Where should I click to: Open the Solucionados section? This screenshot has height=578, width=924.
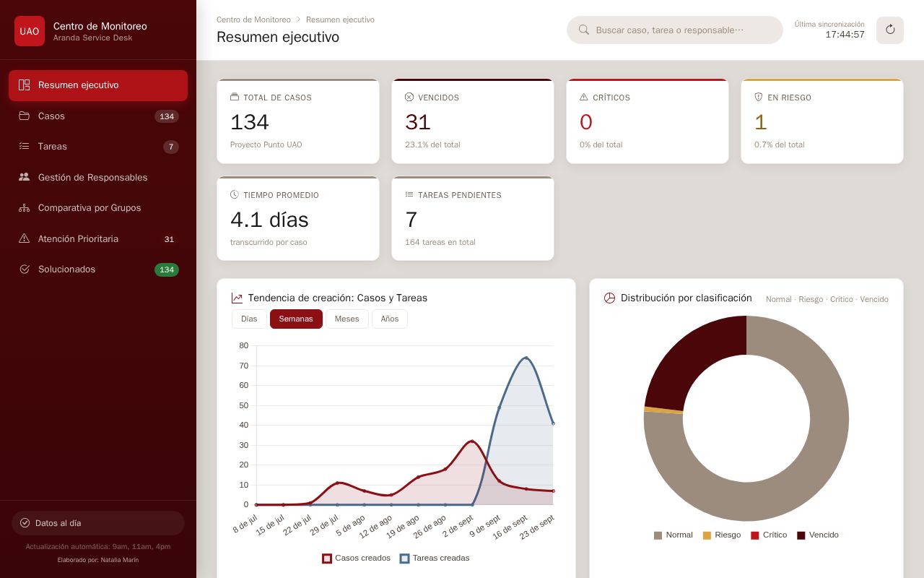pyautogui.click(x=98, y=269)
